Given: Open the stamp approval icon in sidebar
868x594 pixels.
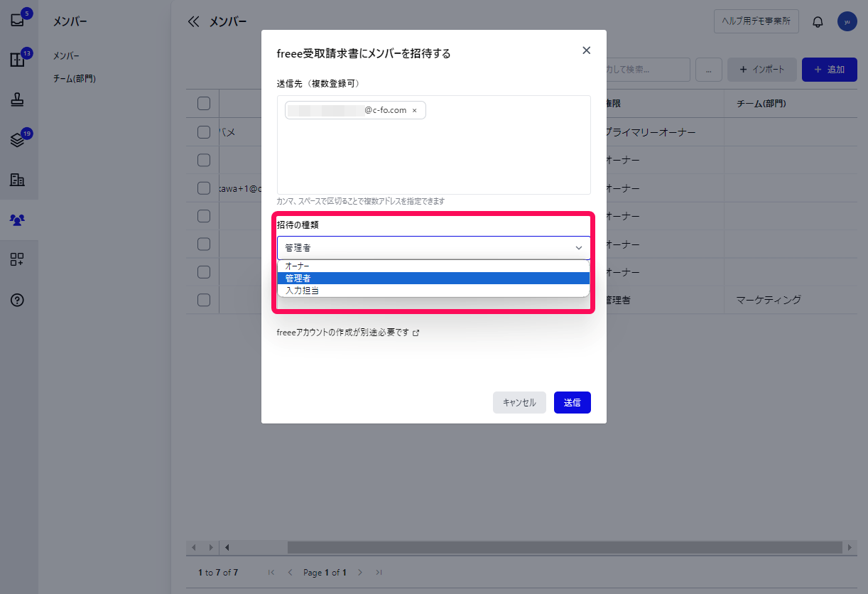Looking at the screenshot, I should point(18,99).
